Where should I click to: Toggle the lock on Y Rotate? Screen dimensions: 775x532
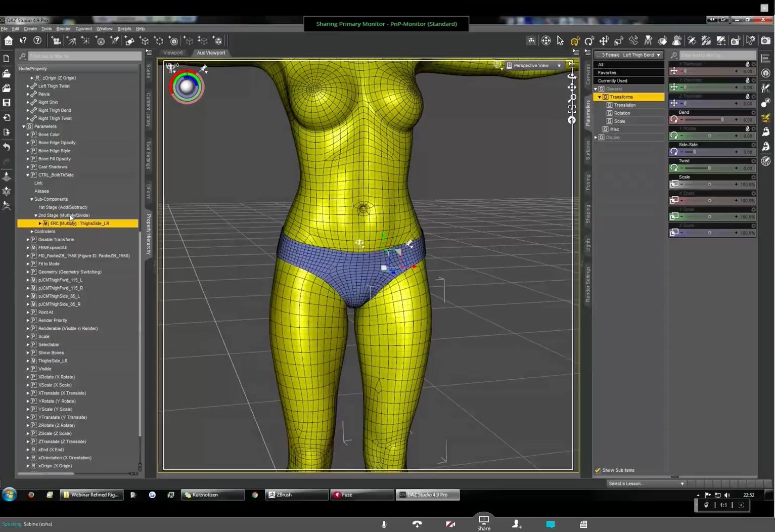coord(747,129)
